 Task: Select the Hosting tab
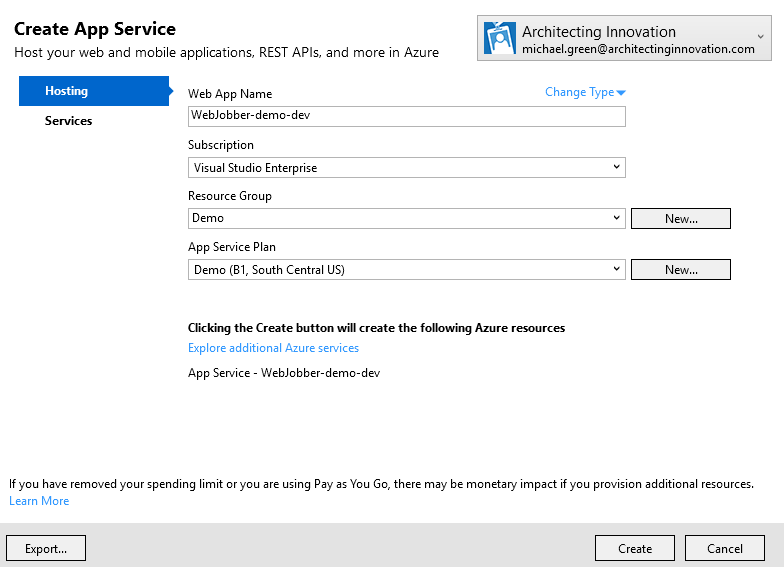pos(94,91)
